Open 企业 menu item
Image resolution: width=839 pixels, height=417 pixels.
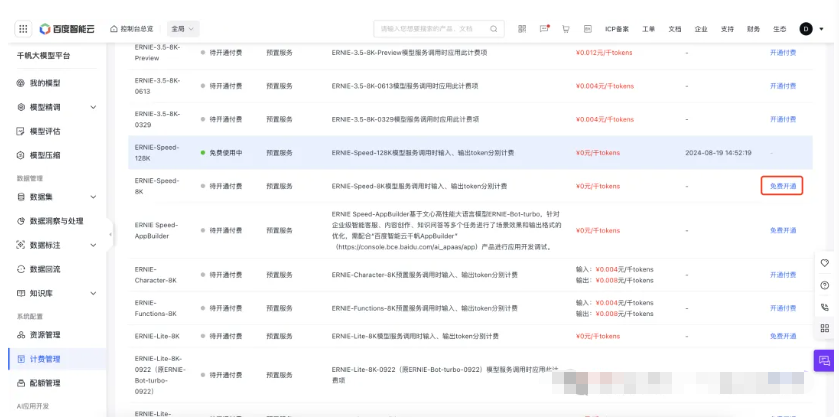701,29
